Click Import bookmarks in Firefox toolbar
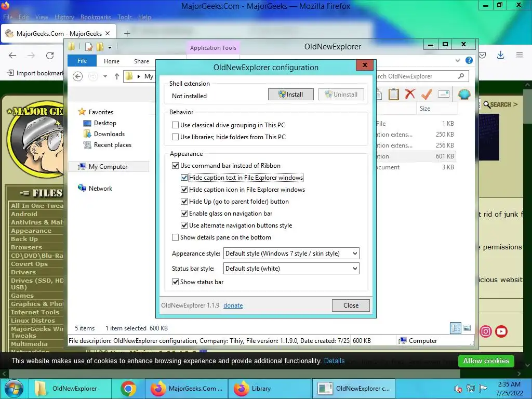This screenshot has width=532, height=399. point(35,73)
